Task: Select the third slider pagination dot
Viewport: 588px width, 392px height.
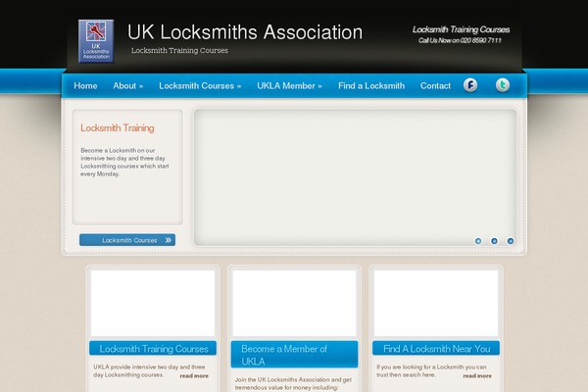Action: coord(511,241)
